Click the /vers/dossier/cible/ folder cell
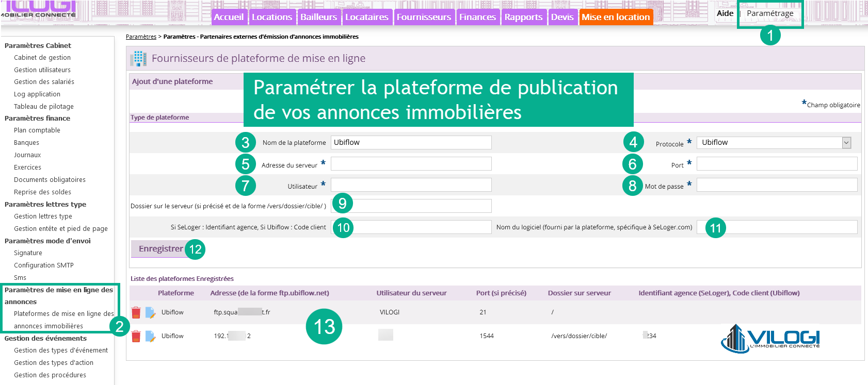The height and width of the screenshot is (385, 868). [579, 336]
